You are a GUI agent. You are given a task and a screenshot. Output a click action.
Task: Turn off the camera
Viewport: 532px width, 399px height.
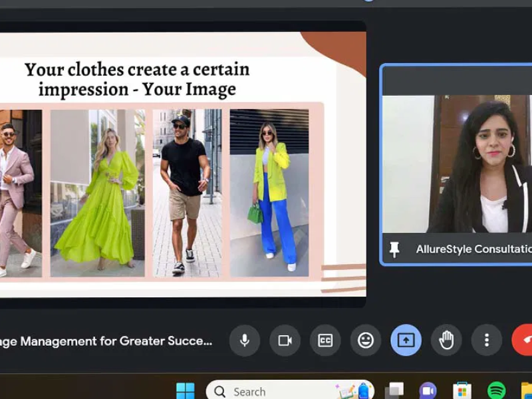(x=285, y=340)
